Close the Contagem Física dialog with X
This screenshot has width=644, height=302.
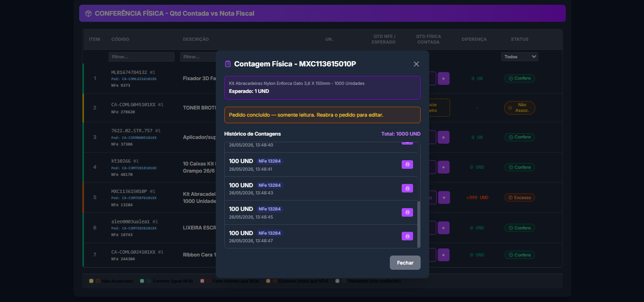416,64
